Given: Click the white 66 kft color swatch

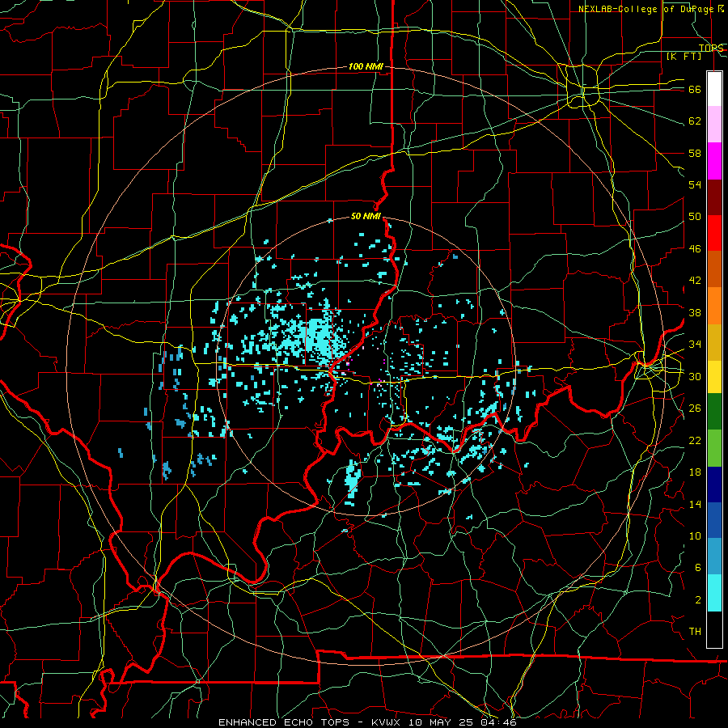Looking at the screenshot, I should pos(714,89).
